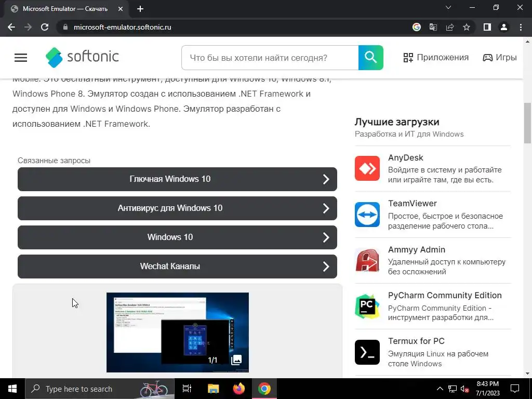Viewport: 532px width, 399px height.
Task: Click chevron on Wechat Каналы row
Action: (326, 267)
